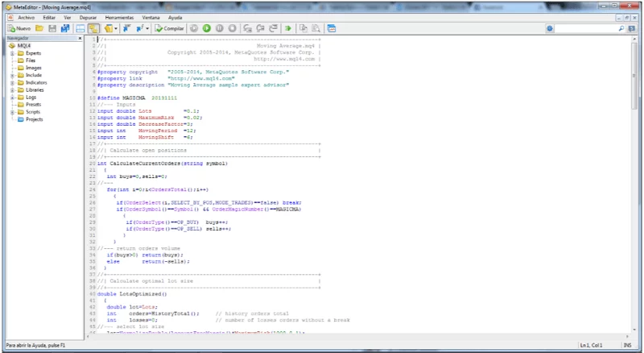
Task: Click the Step Into debug icon
Action: pos(247,28)
